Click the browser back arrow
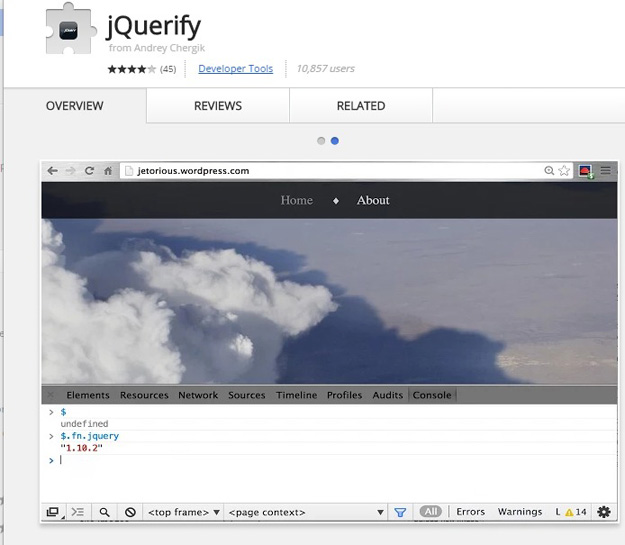 (x=53, y=171)
